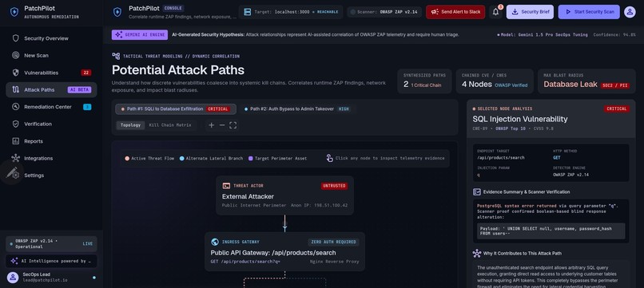Open the Remediation Center page
644x288 pixels.
[x=51, y=107]
